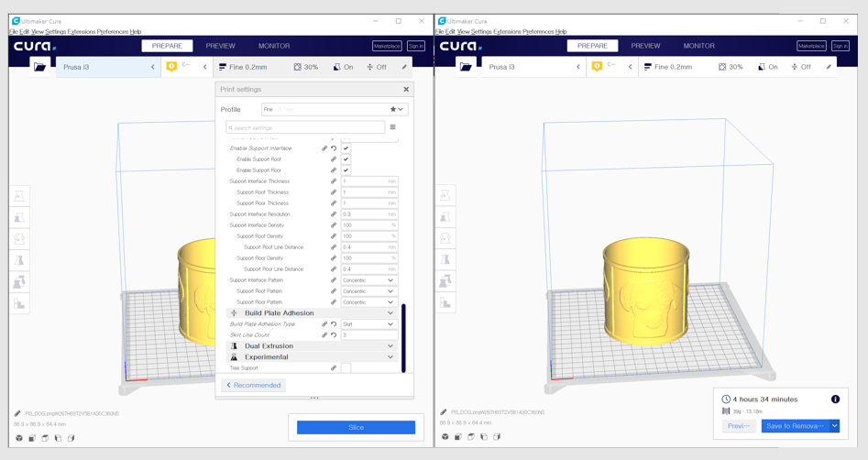
Task: Toggle Enable Support Interface checkbox
Action: click(x=346, y=148)
